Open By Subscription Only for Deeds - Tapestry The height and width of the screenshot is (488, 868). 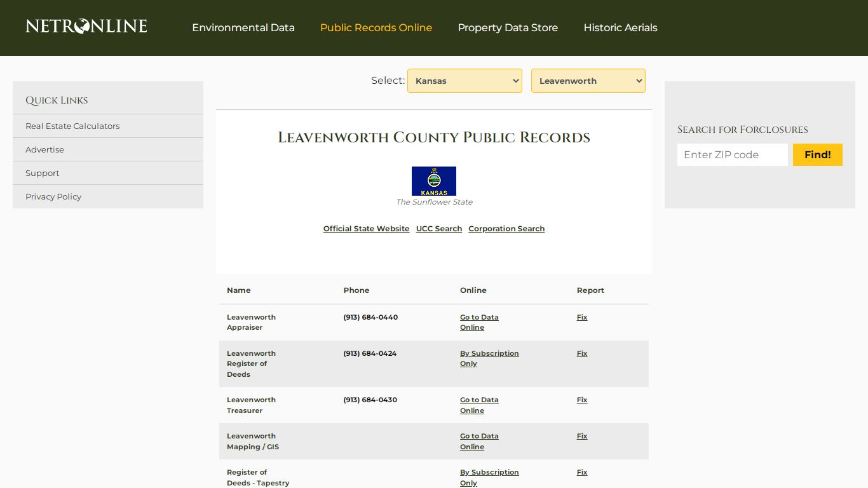tap(489, 478)
